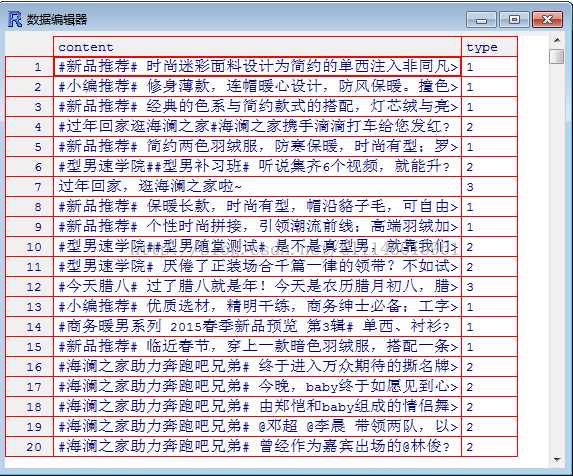Select row number 14 header
Image resolution: width=573 pixels, height=476 pixels.
[30, 327]
